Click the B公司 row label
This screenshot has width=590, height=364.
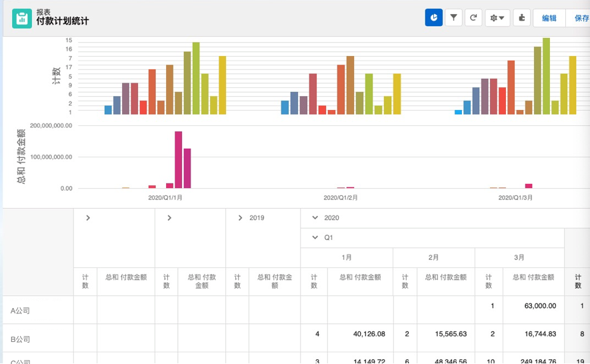20,339
